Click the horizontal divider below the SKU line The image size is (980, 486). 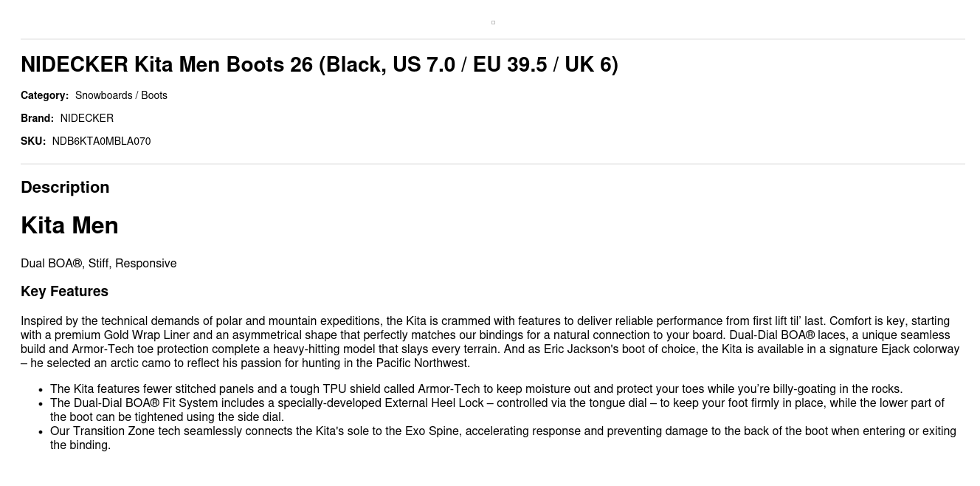(x=493, y=164)
